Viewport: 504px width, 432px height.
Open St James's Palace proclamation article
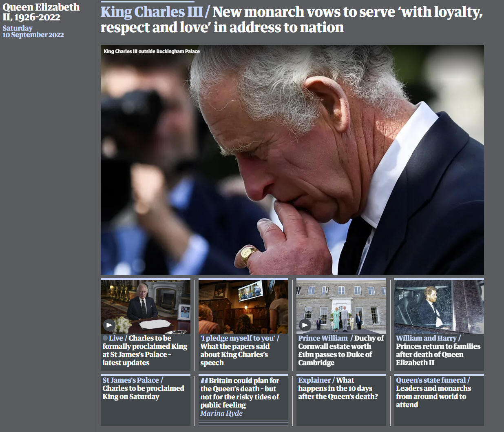click(x=143, y=388)
